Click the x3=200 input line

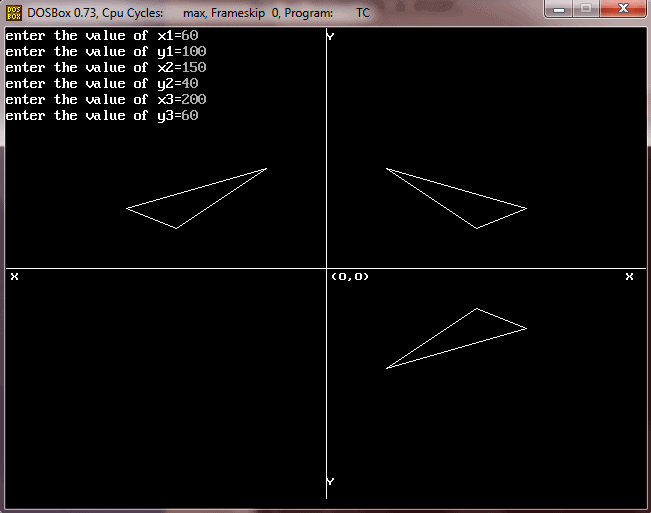point(106,100)
